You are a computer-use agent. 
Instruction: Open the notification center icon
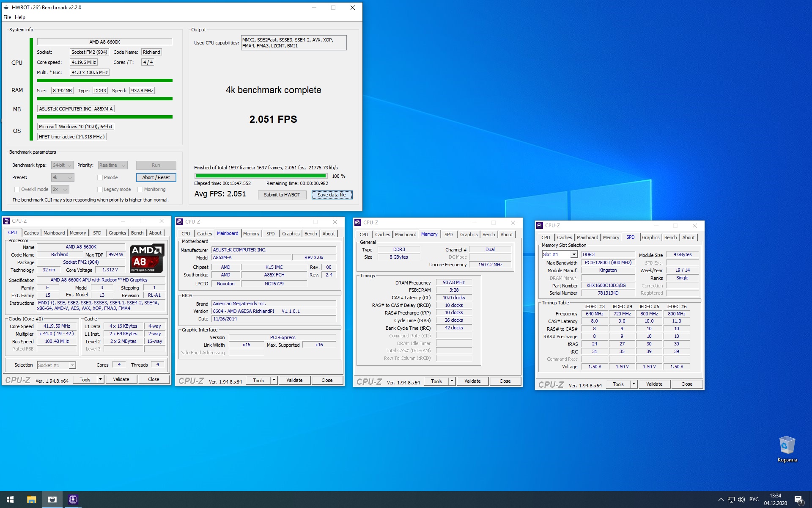click(x=798, y=500)
